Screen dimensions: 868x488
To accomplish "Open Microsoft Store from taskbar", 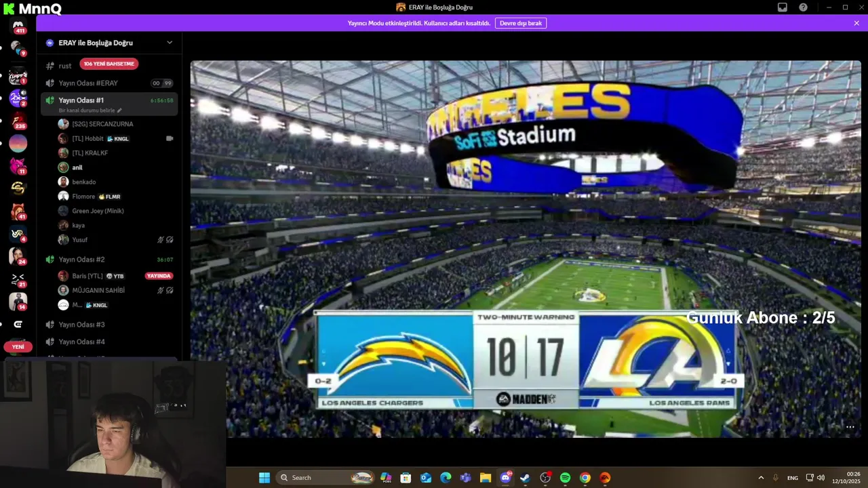I will tap(406, 478).
